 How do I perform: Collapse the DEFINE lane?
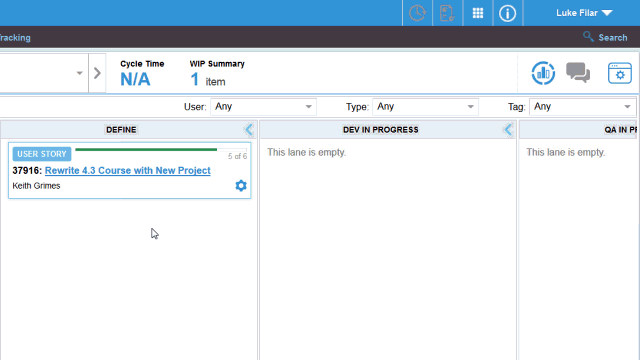pos(249,130)
